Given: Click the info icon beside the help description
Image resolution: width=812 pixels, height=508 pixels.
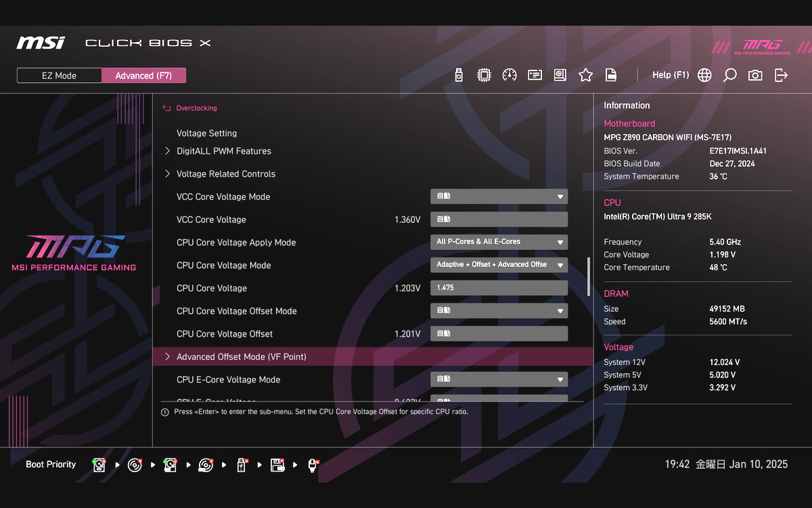Looking at the screenshot, I should point(165,412).
